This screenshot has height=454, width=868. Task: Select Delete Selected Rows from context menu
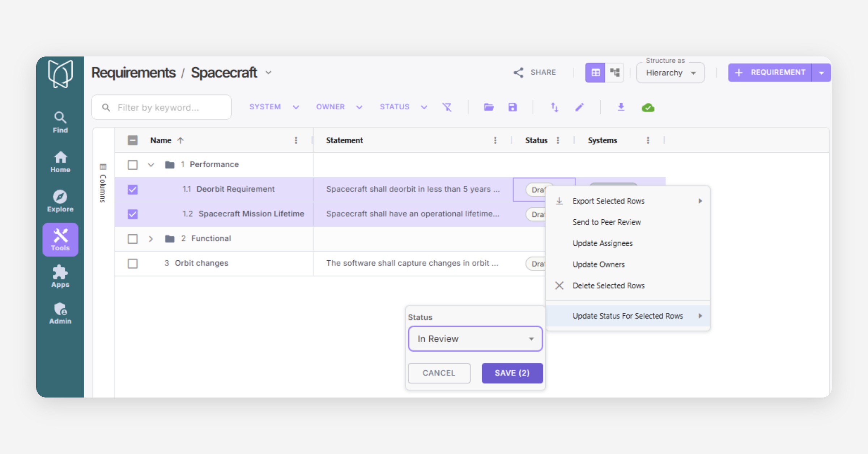click(x=608, y=285)
